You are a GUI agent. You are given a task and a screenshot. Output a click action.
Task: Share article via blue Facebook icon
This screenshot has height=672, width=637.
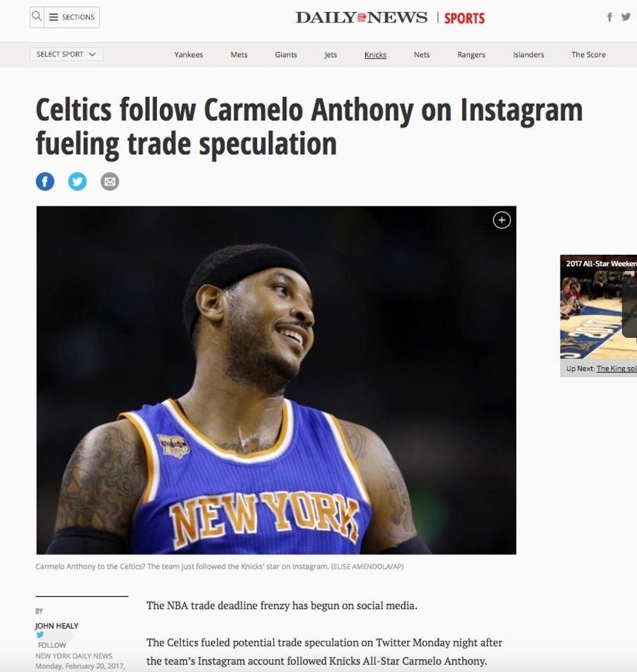tap(45, 182)
